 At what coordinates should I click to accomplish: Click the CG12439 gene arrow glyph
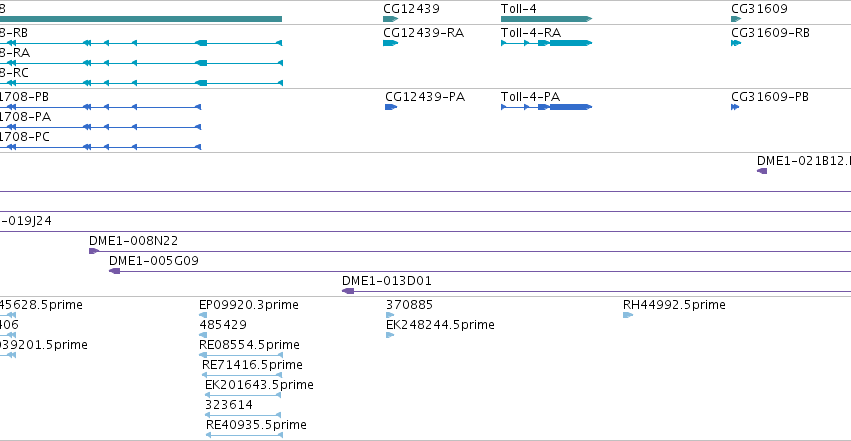point(390,19)
